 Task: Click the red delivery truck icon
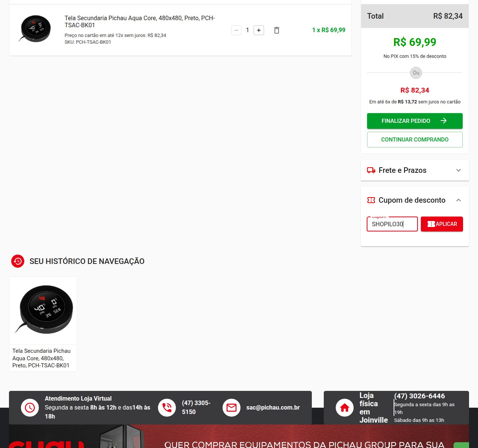[x=371, y=170]
